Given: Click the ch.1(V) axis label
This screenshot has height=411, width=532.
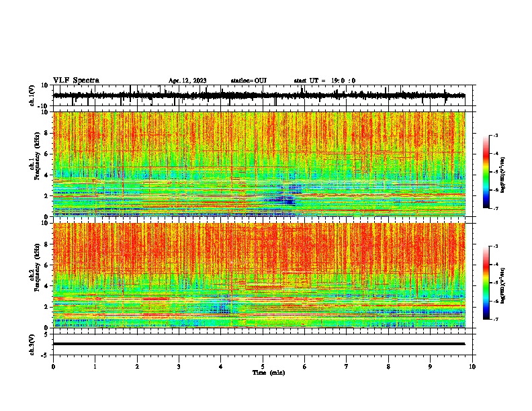Looking at the screenshot, I should [32, 95].
